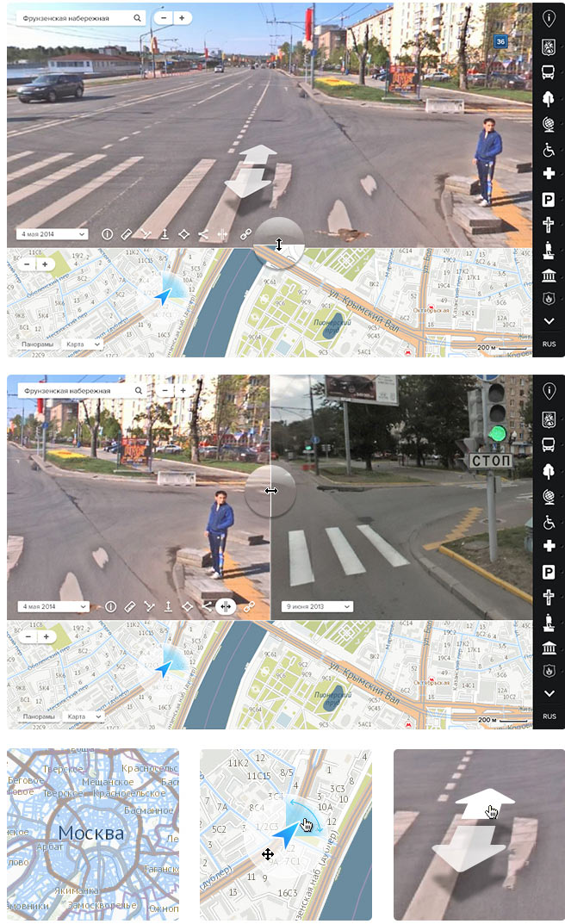Open the 4 мая 2014 dropdown in top panorama
Viewport: 565px width, 924px height.
point(52,233)
